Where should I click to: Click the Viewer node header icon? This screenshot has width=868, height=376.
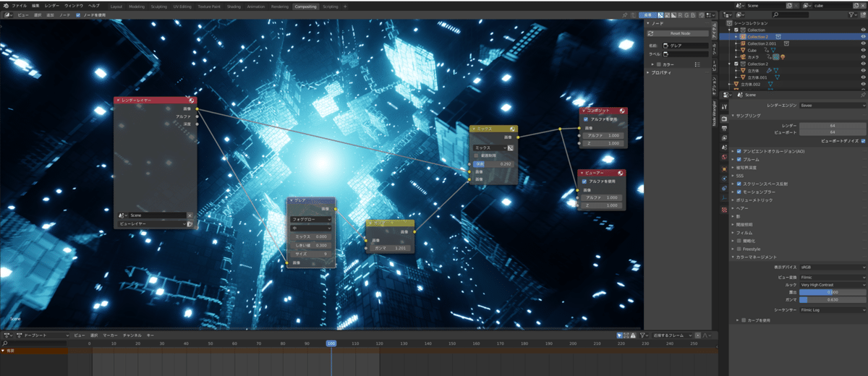621,173
